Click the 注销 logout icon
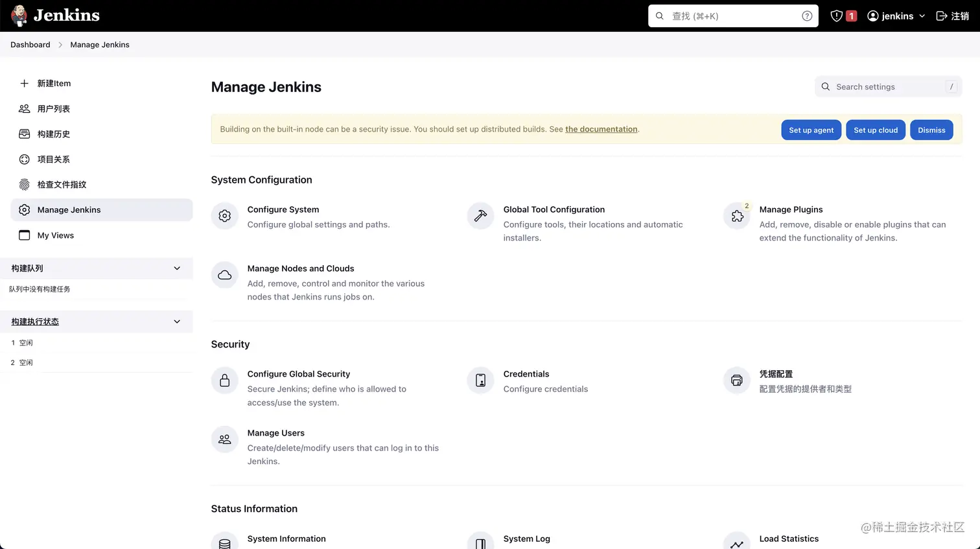The width and height of the screenshot is (980, 549). point(942,16)
